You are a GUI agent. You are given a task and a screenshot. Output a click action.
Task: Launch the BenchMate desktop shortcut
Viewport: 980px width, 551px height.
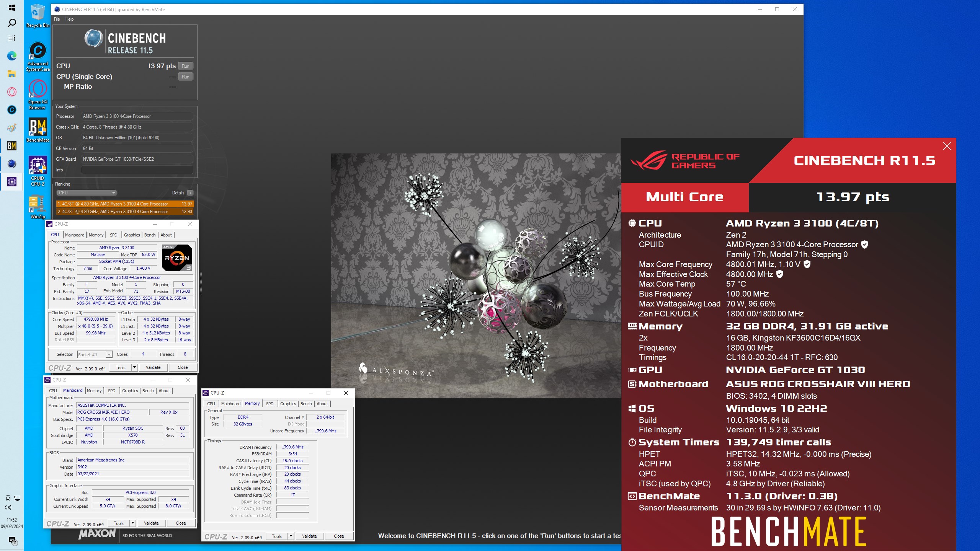[x=38, y=130]
